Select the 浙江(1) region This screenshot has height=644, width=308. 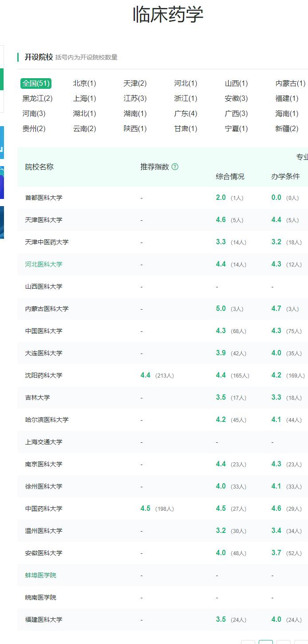pyautogui.click(x=186, y=99)
